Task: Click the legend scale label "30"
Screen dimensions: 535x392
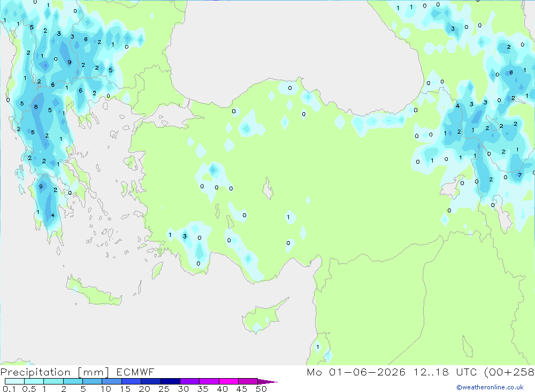Action: tap(184, 389)
